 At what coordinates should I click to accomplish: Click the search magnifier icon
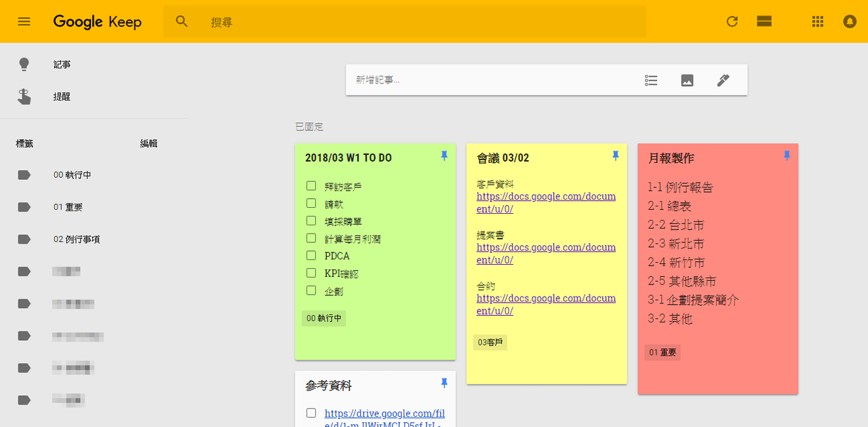181,21
